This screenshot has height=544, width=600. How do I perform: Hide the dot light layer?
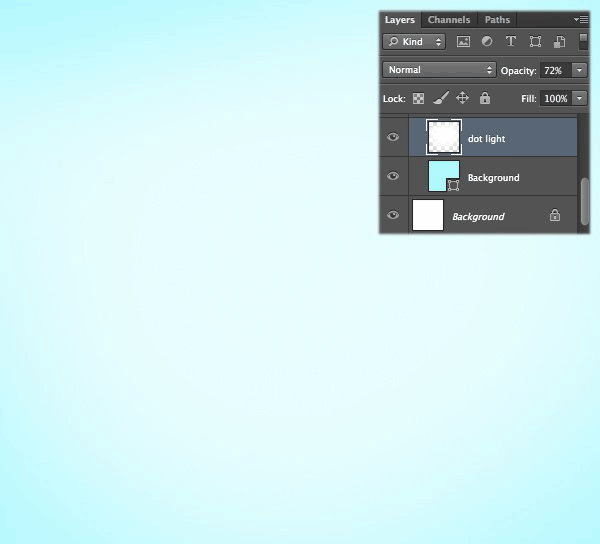pos(393,137)
